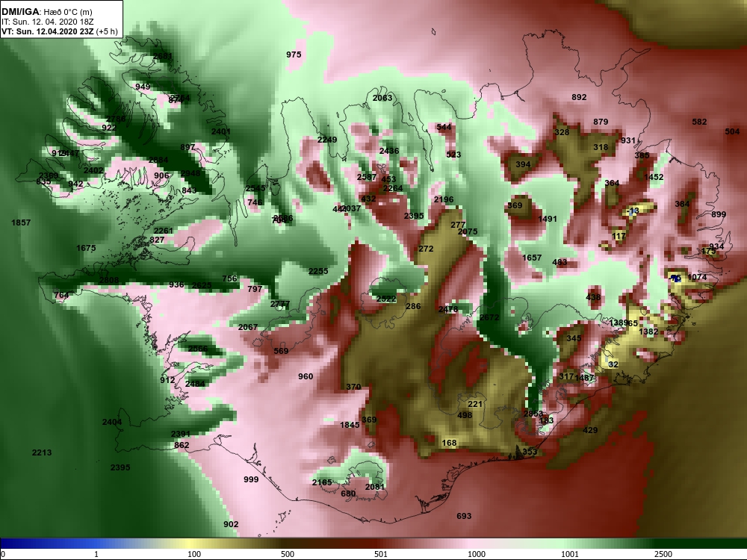Click the map value '2436'
Viewport: 747px width, 560px height.
[388, 151]
